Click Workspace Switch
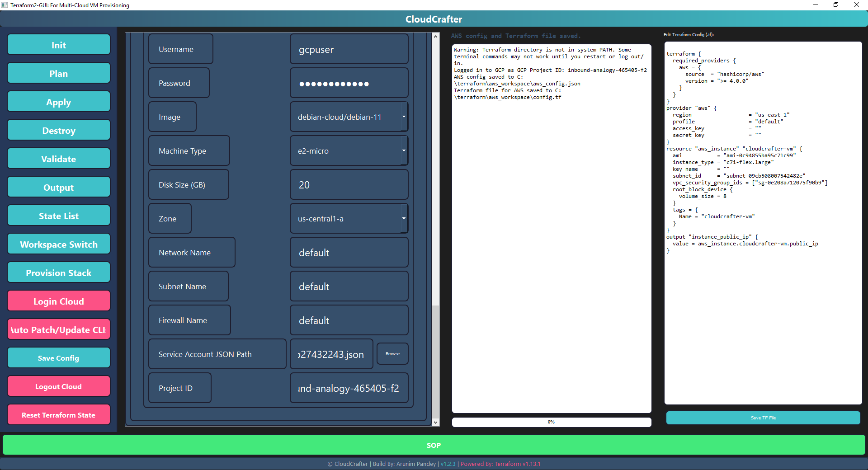This screenshot has height=470, width=868. (x=58, y=244)
